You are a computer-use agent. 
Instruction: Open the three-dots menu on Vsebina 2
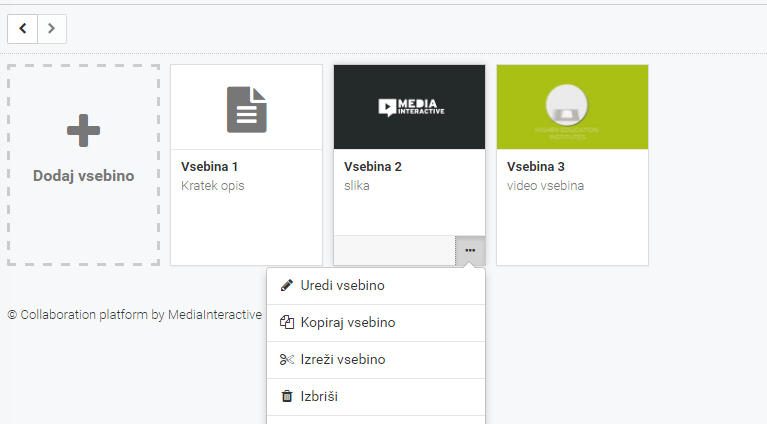tap(470, 250)
